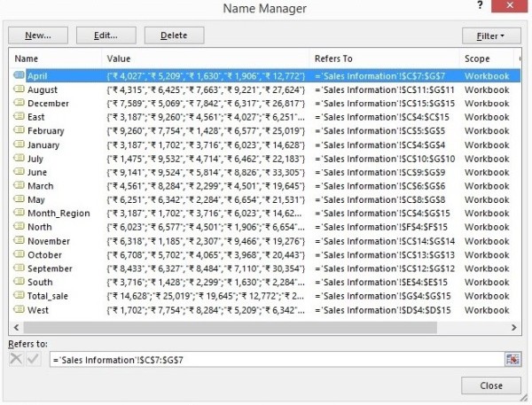Click the name icon next to Month_Region
Viewport: 532px width, 405px height.
coord(20,214)
